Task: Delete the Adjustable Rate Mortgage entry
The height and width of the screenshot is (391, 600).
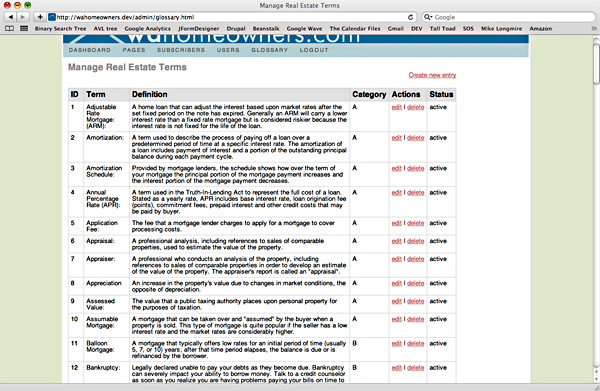Action: [x=416, y=107]
